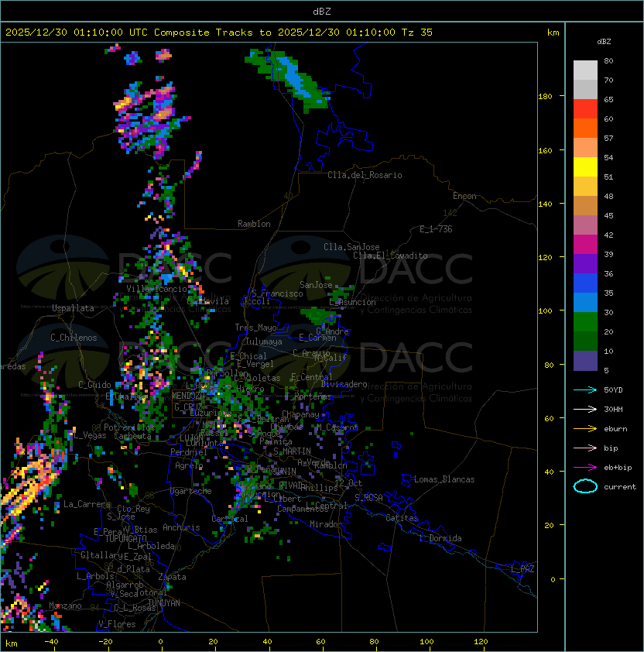The image size is (644, 652).
Task: Click the 'Uspallata' map label
Action: click(x=73, y=308)
